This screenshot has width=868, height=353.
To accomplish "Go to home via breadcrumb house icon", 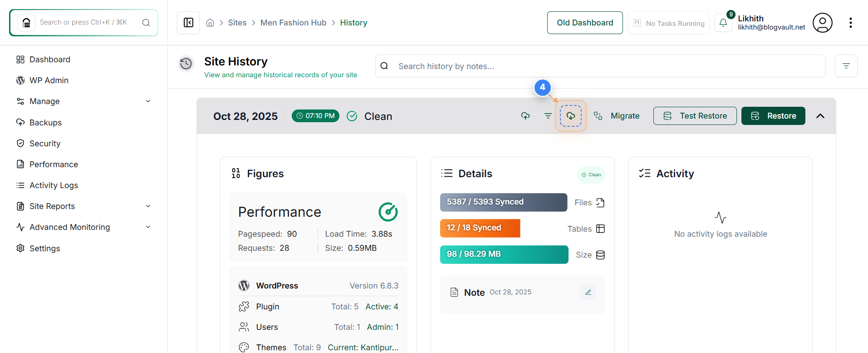I will pyautogui.click(x=210, y=23).
